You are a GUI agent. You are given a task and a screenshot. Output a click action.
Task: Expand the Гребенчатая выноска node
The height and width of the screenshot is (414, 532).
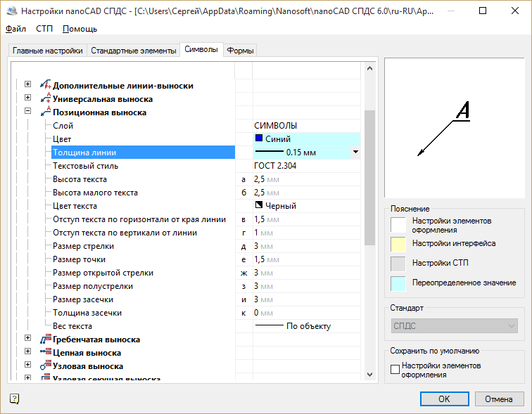[x=28, y=338]
